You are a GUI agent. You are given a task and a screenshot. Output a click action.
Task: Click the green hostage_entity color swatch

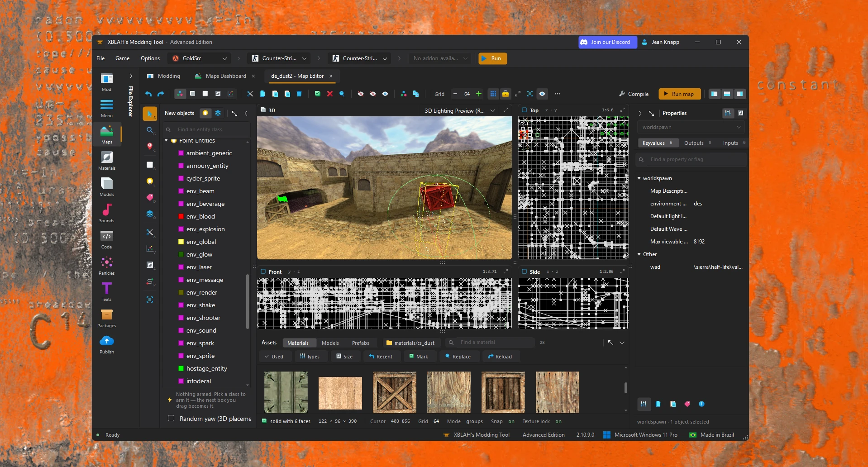181,368
